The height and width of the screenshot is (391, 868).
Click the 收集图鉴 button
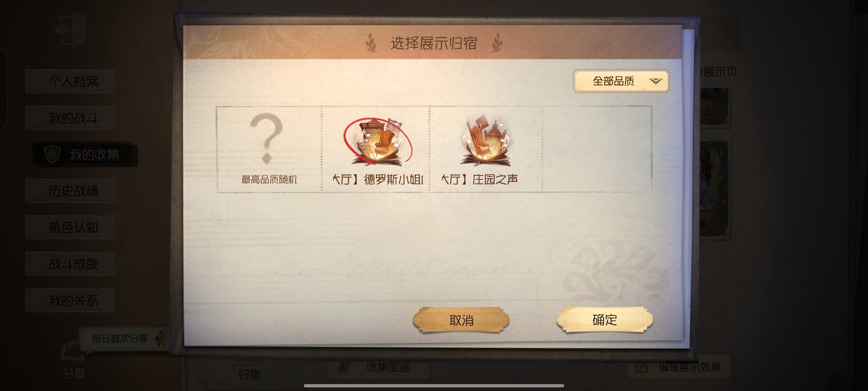point(379,367)
